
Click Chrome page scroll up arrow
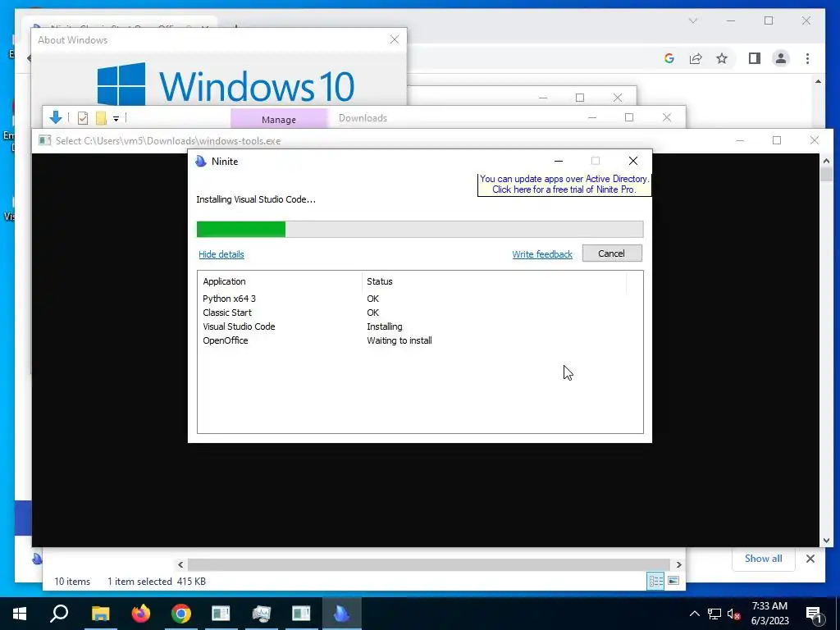(818, 81)
